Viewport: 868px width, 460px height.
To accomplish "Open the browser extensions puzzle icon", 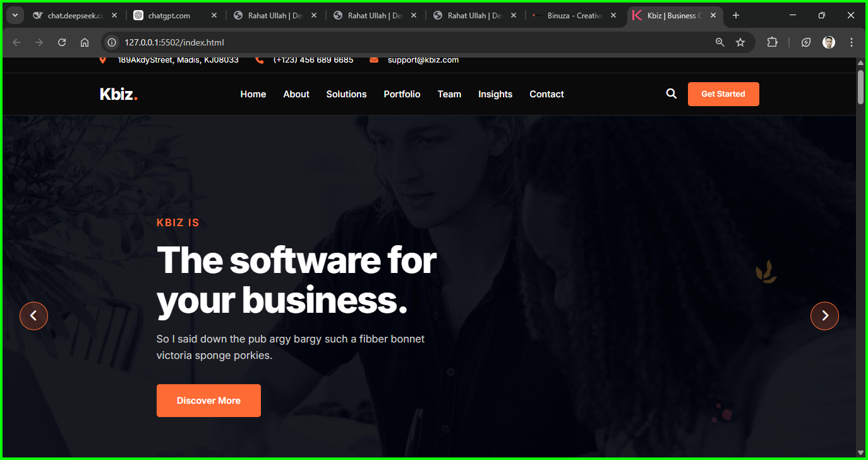I will [772, 42].
